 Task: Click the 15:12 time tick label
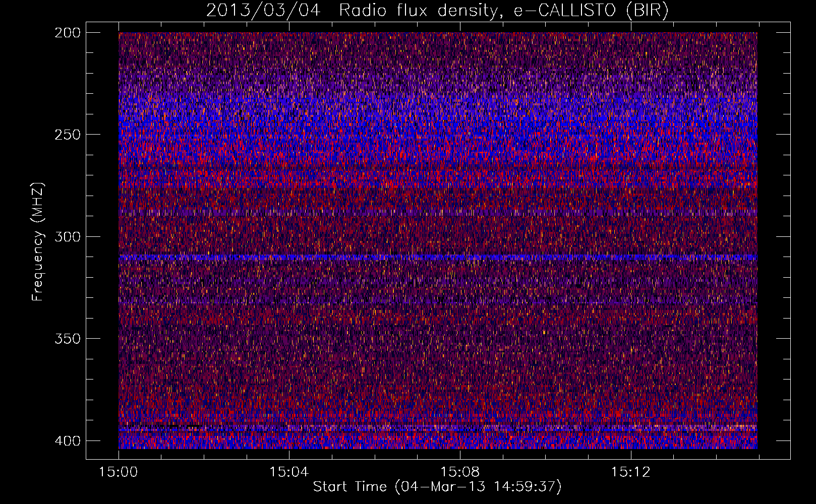[630, 472]
